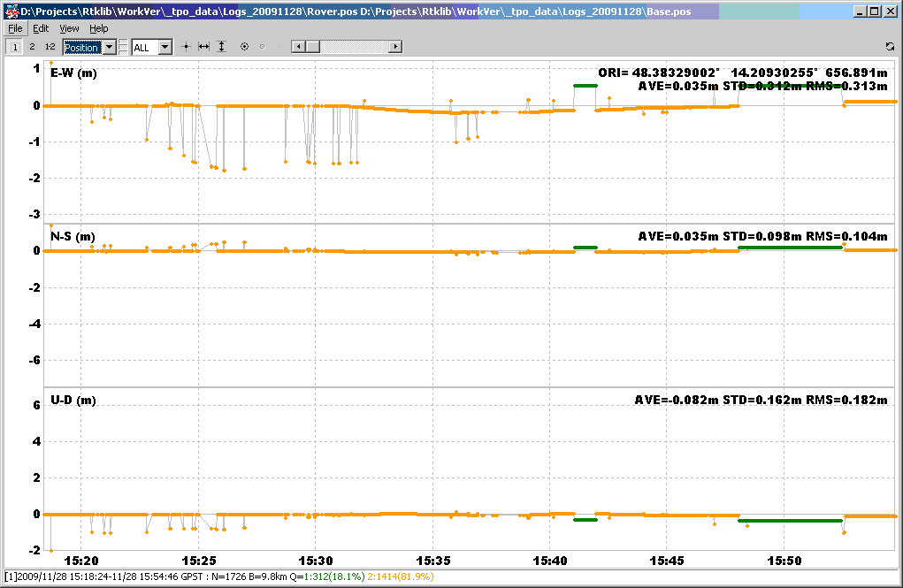
Task: Open the Edit menu
Action: click(x=41, y=28)
